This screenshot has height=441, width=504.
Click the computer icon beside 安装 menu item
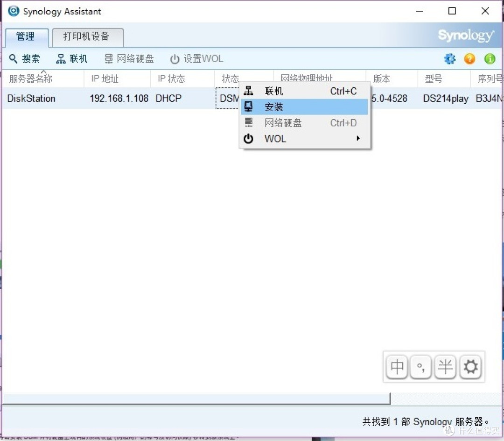click(248, 107)
